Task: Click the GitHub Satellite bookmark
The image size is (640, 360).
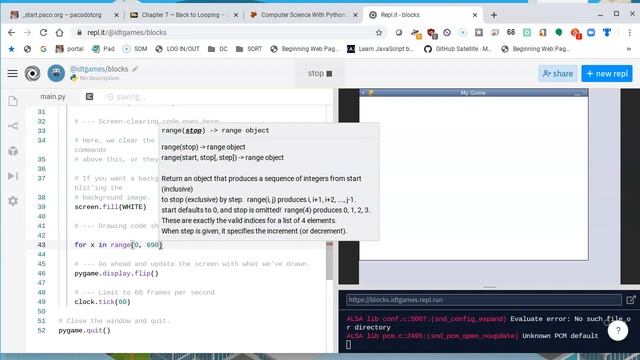Action: (458, 49)
